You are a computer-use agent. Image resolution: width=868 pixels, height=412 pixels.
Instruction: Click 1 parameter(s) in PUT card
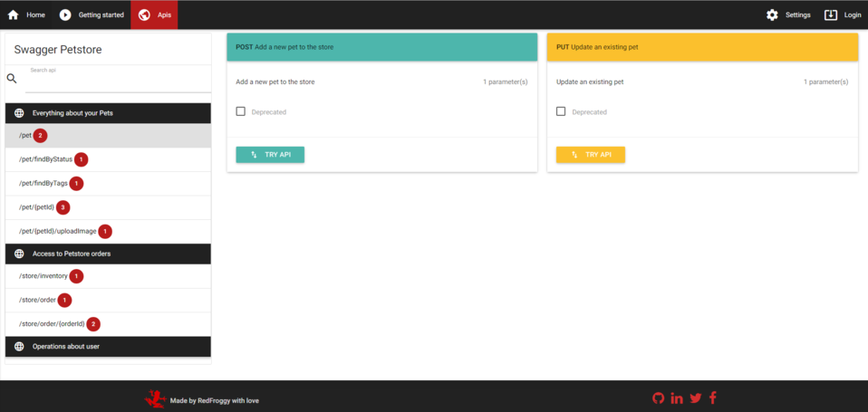pos(826,81)
